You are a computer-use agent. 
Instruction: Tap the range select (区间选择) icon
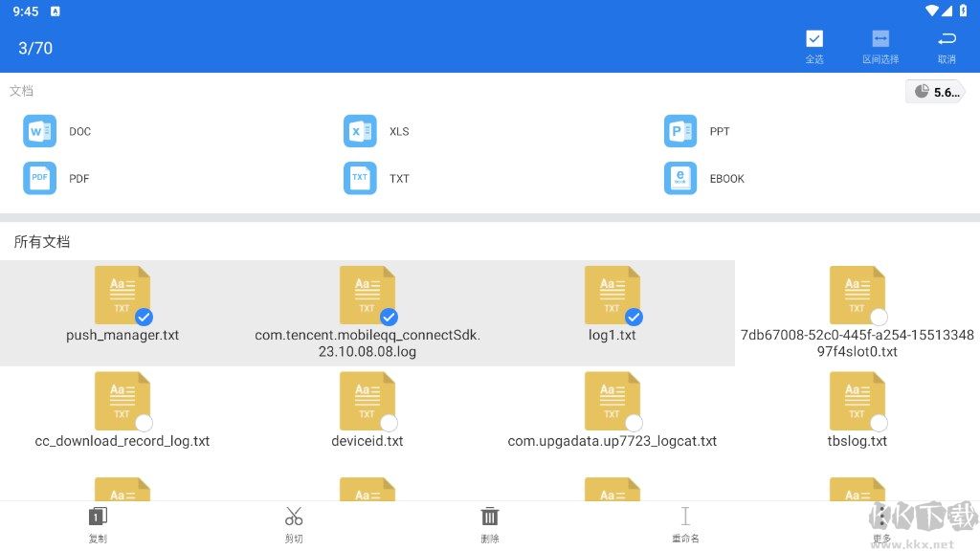tap(880, 39)
